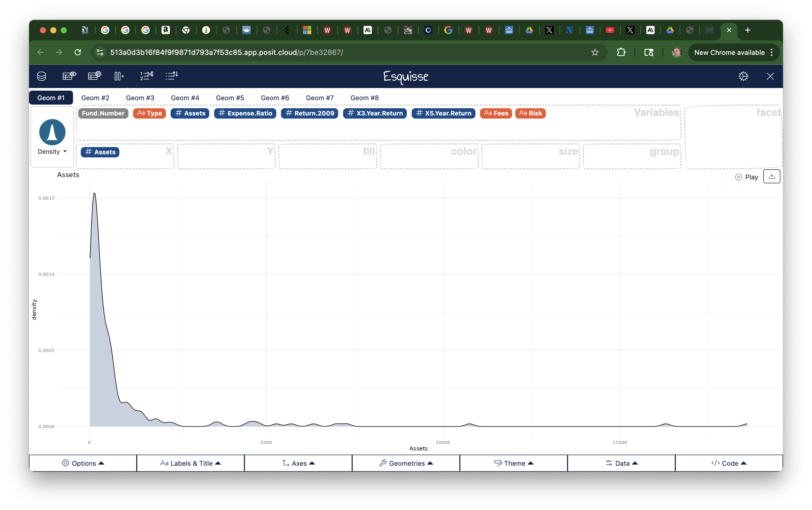Screen dimensions: 812x510
Task: Click New Chrome available button
Action: tap(729, 53)
